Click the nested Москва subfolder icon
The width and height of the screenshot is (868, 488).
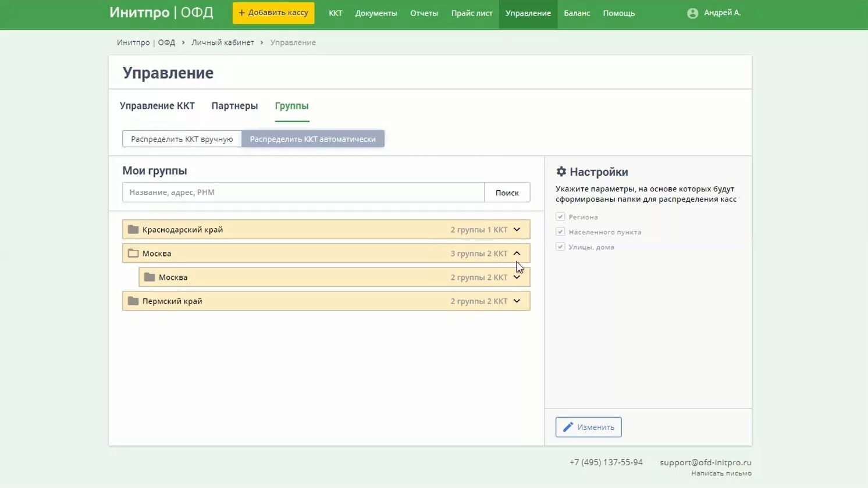tap(150, 277)
